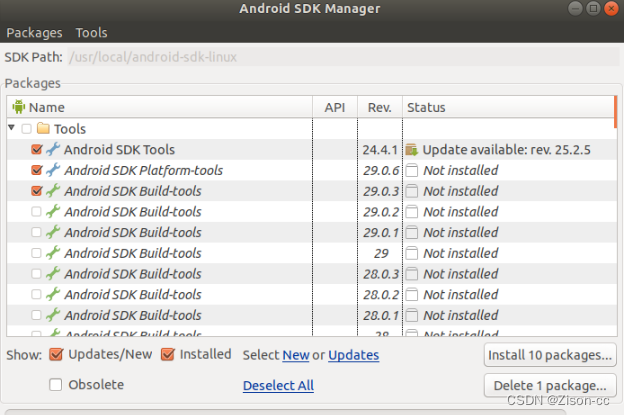
Task: Click wrench icon of Build-tools 28.0.1
Action: [x=53, y=315]
